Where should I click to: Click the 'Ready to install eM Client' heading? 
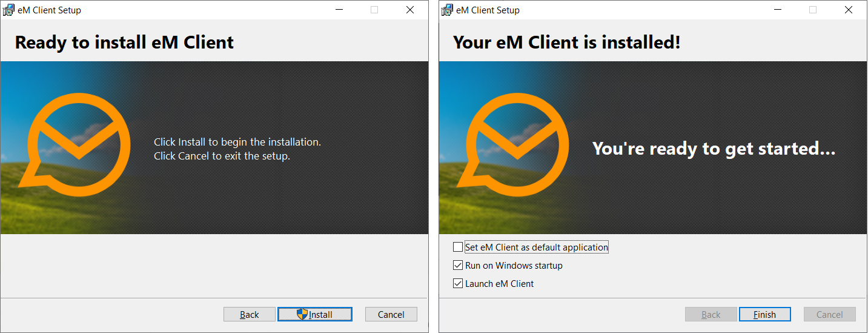coord(124,42)
